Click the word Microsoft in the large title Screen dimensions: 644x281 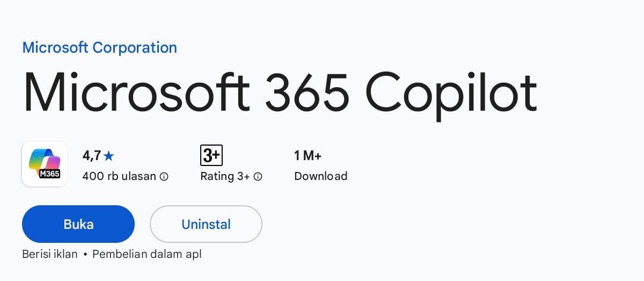136,92
